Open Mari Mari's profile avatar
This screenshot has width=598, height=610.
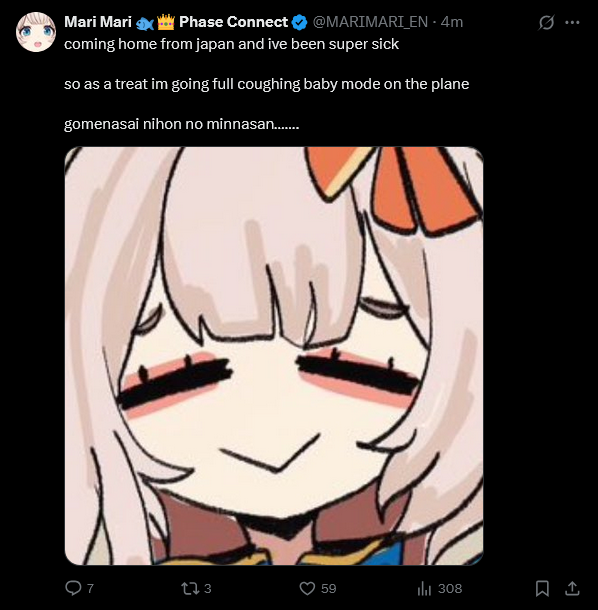coord(36,32)
